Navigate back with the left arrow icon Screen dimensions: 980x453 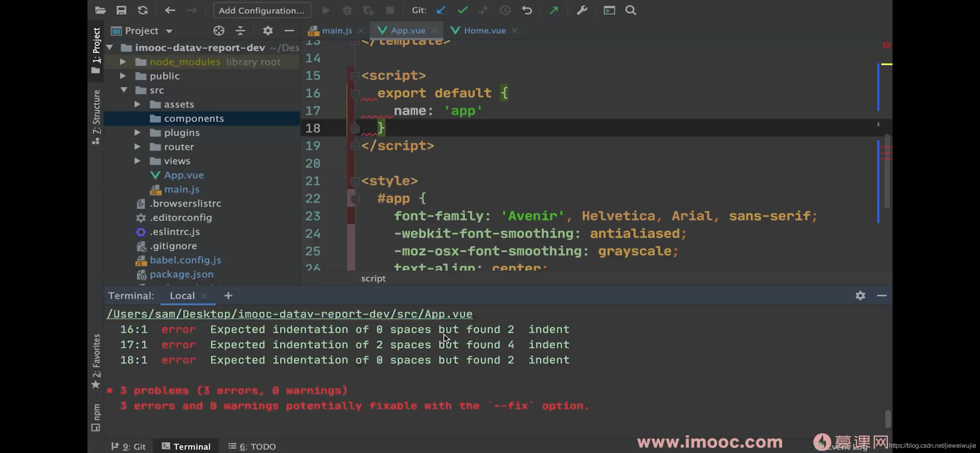click(x=170, y=10)
